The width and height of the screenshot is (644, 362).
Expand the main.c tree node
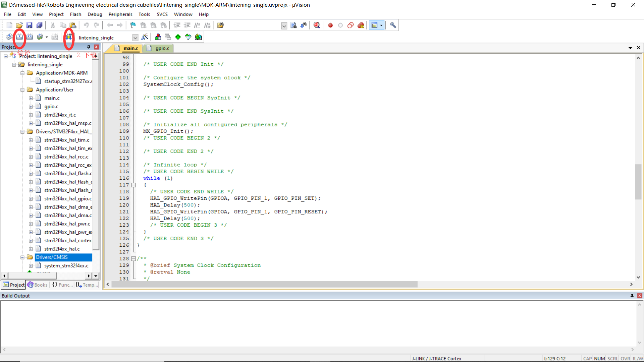tap(31, 98)
